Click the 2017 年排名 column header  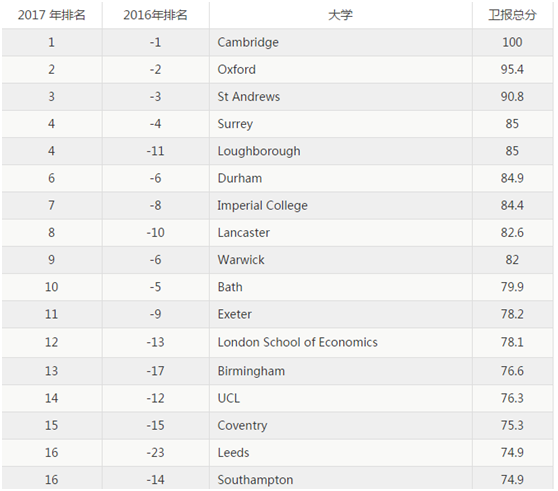(52, 15)
